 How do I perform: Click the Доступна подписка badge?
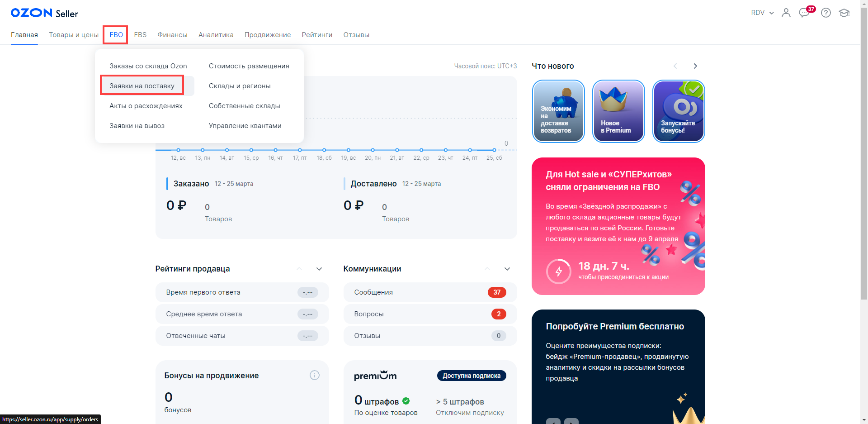point(472,376)
